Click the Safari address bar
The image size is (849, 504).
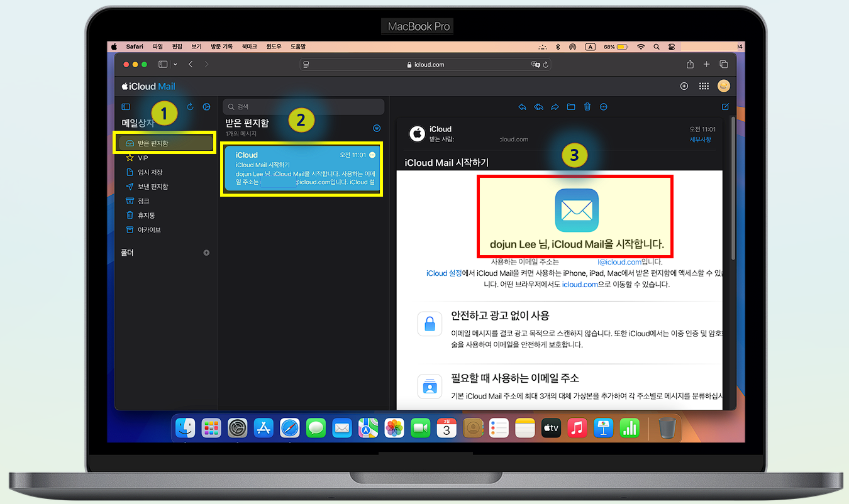426,64
